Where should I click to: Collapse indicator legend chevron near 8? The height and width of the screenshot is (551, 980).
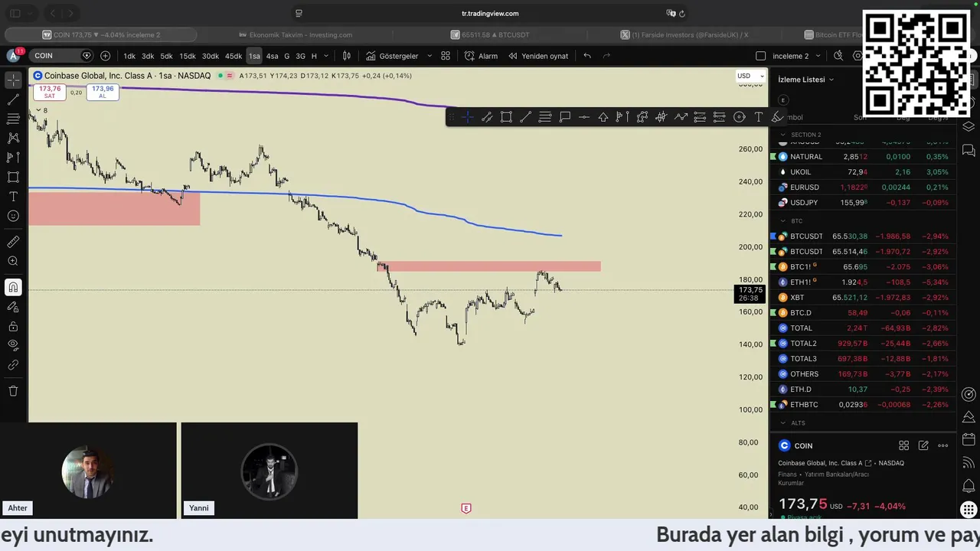tap(37, 111)
